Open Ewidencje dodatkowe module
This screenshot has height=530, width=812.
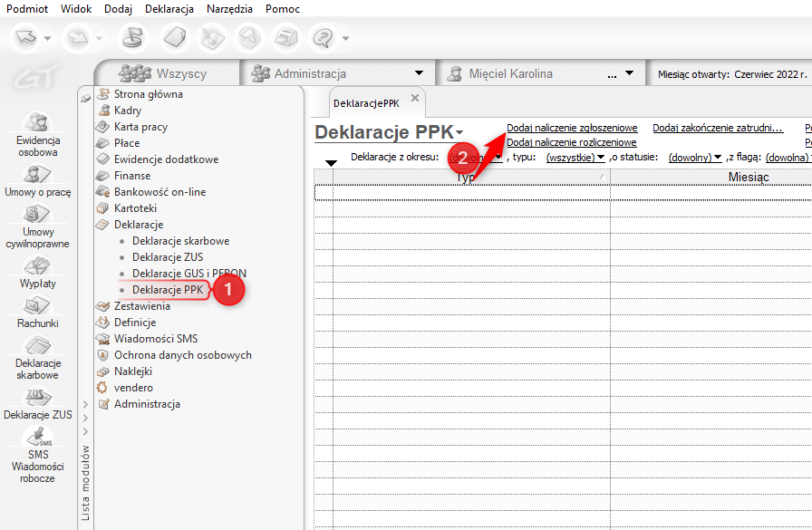click(x=166, y=159)
